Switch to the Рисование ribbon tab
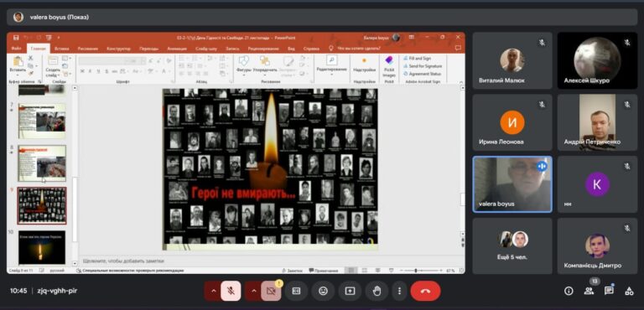This screenshot has height=310, width=644. (88, 48)
